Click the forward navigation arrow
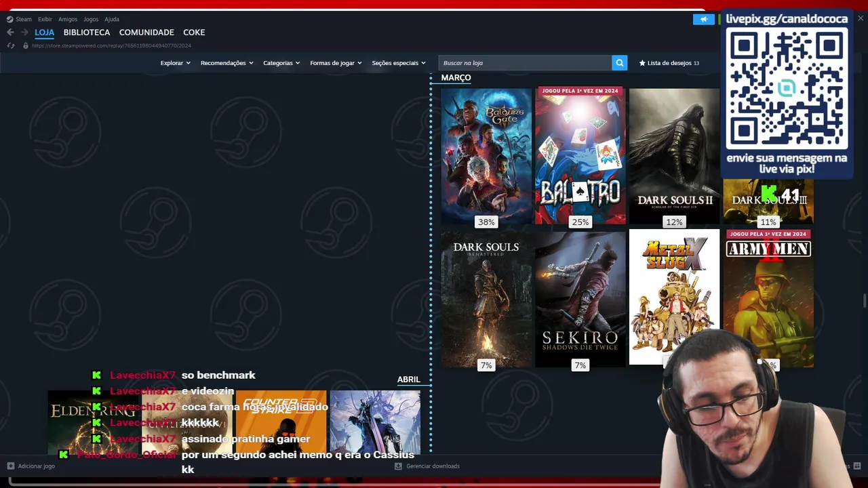Image resolution: width=868 pixels, height=488 pixels. [24, 33]
